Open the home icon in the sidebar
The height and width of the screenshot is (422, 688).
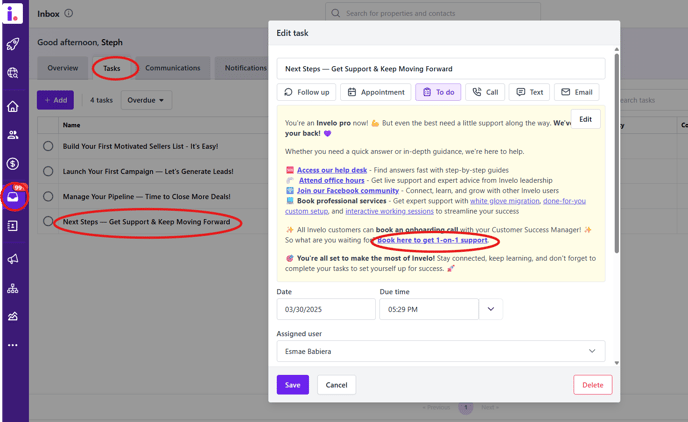tap(13, 106)
